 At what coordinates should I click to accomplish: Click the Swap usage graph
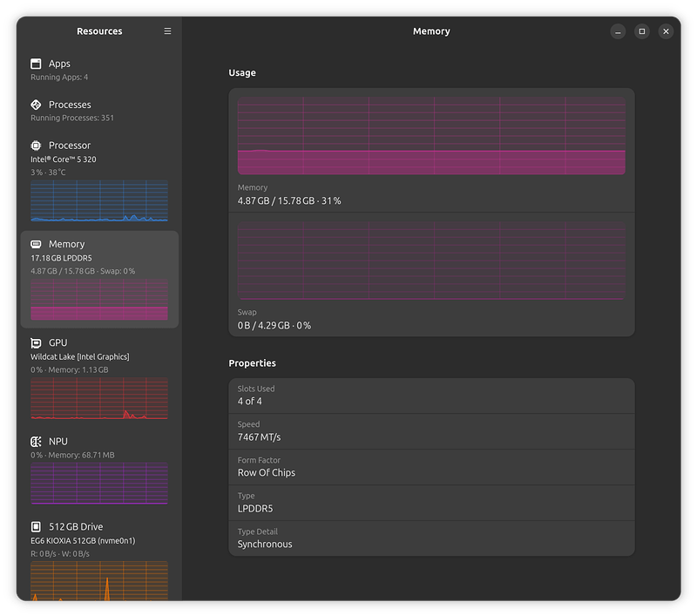(x=431, y=261)
